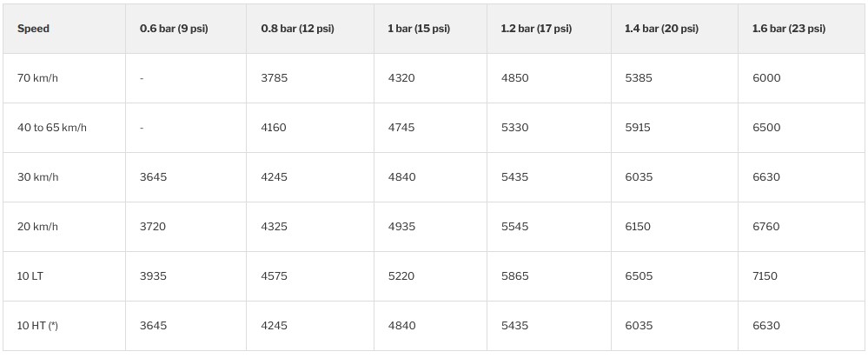
Task: Select the 3785 value cell
Action: (x=274, y=78)
